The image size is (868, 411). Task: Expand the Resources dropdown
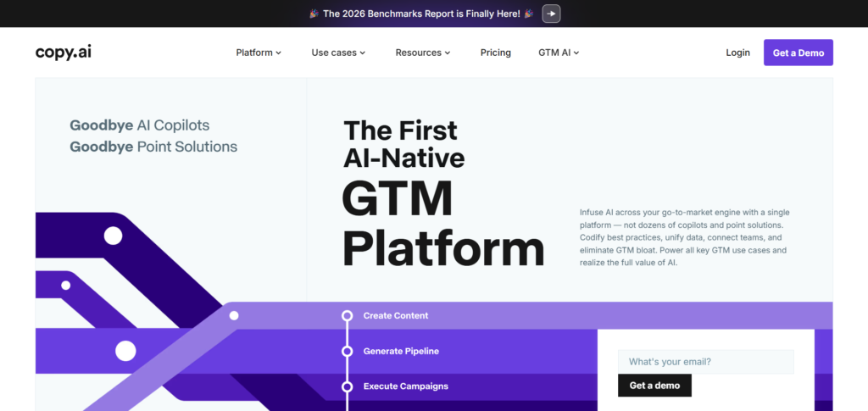[x=424, y=53]
